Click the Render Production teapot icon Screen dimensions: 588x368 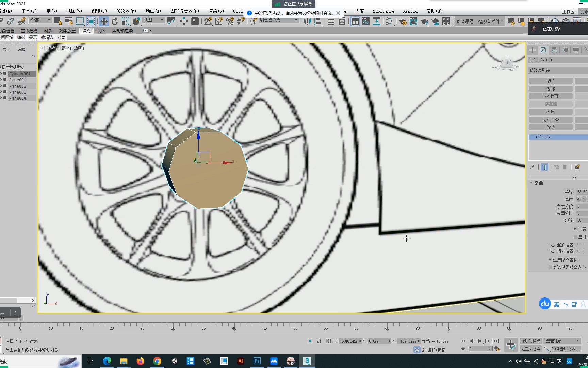[424, 21]
